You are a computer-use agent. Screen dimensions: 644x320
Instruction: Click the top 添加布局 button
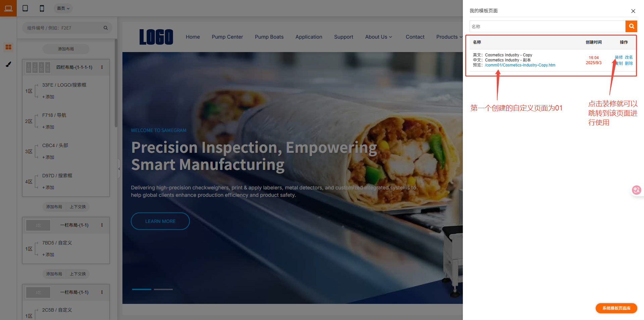pyautogui.click(x=66, y=49)
